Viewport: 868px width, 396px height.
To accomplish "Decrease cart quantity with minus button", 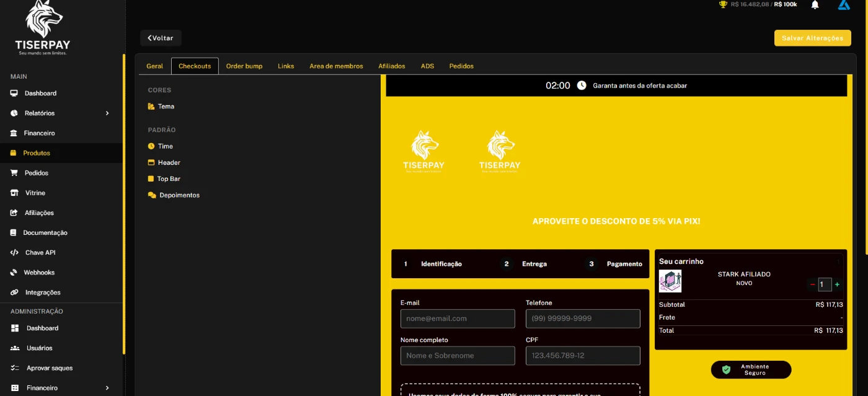I will [812, 284].
